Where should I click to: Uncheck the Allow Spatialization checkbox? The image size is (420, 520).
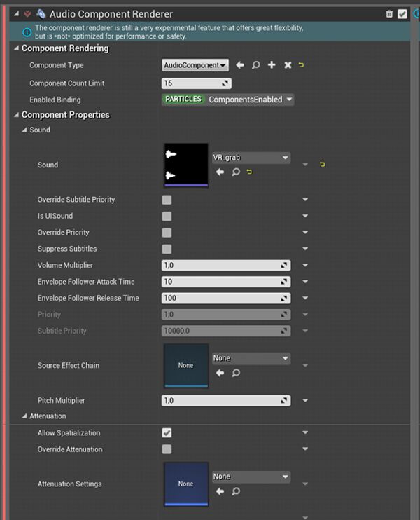167,433
